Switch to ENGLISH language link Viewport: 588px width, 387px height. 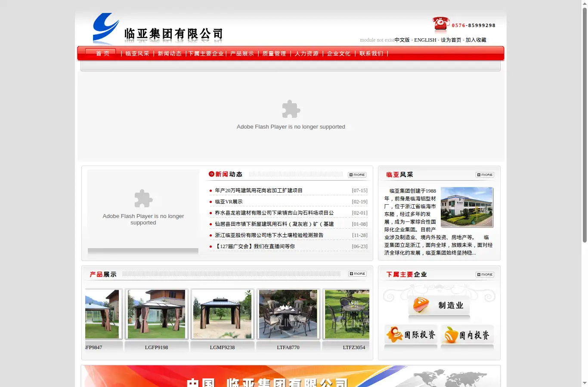point(425,40)
